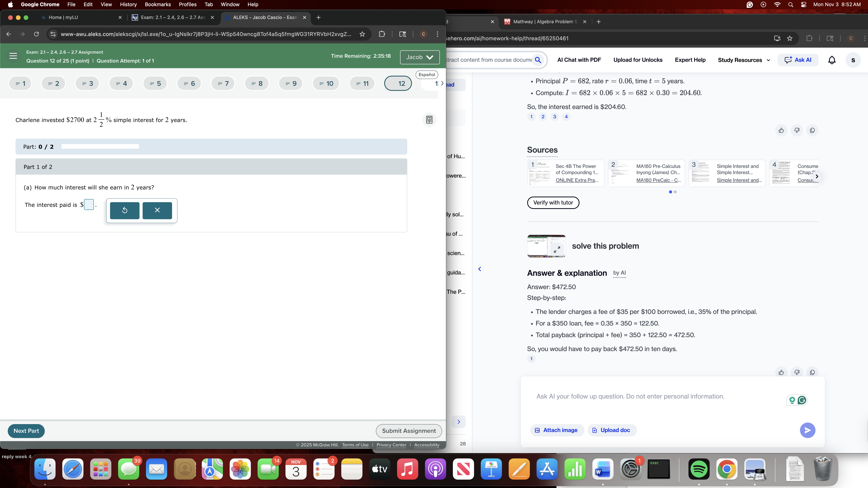Image resolution: width=868 pixels, height=488 pixels.
Task: Expand the Study Resources dropdown
Action: pyautogui.click(x=743, y=60)
